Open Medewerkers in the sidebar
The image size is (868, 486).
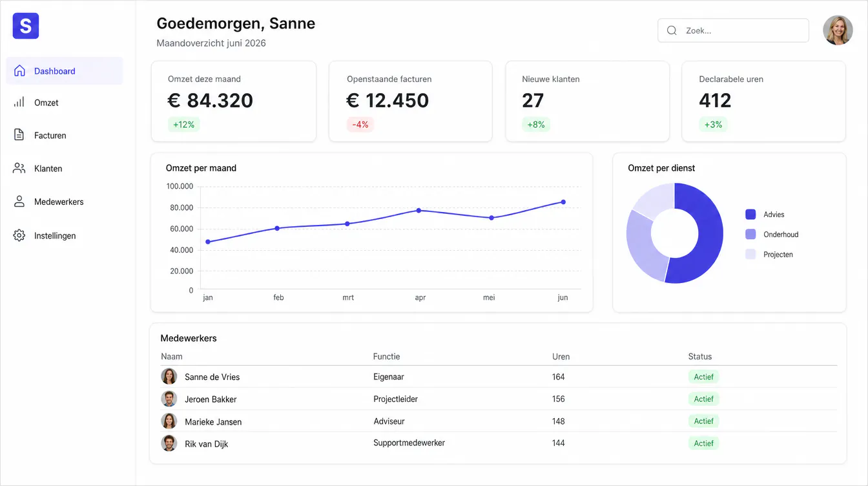pos(65,202)
